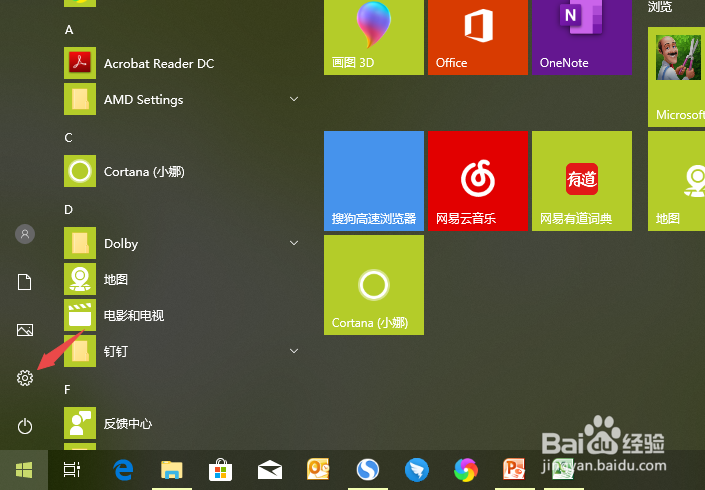
Task: Click the Power button icon
Action: click(25, 426)
